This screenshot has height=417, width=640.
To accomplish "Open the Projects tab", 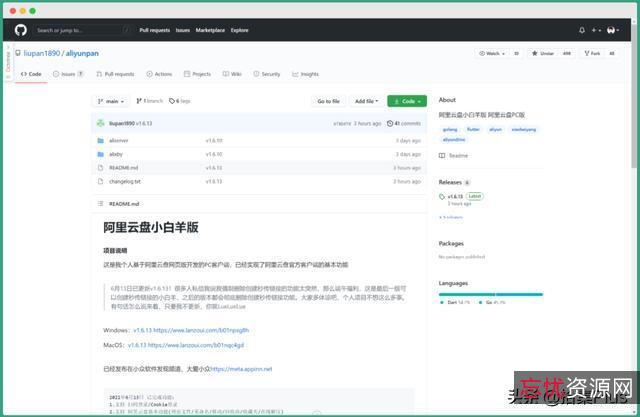I will pos(198,74).
